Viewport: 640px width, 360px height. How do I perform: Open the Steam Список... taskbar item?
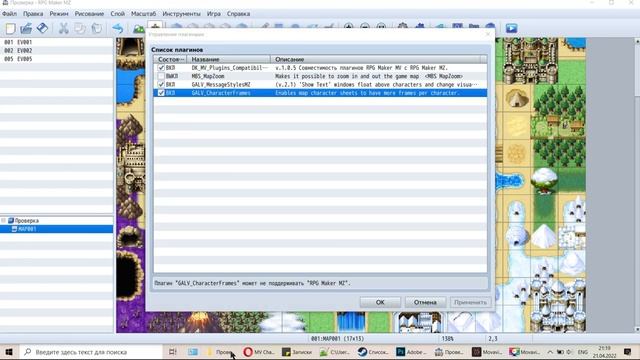tap(373, 352)
